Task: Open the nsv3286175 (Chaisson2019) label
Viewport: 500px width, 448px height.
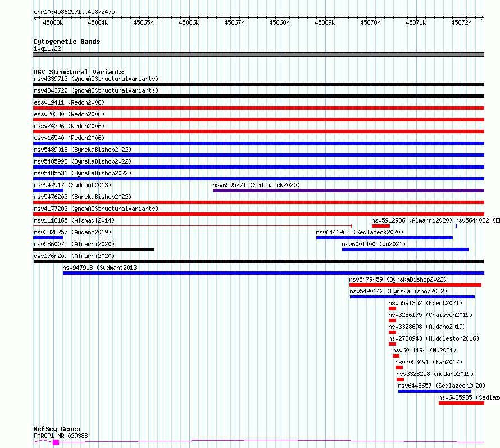Action: (x=430, y=315)
